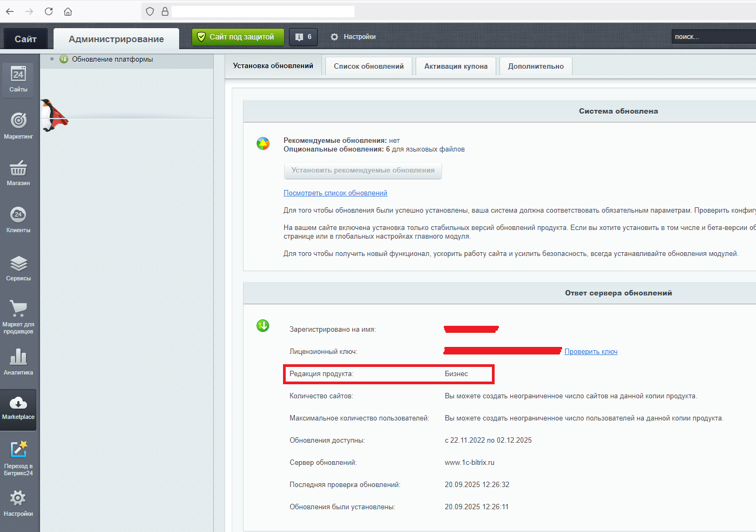The width and height of the screenshot is (756, 532).
Task: Click the notifications counter button showing 6
Action: tap(303, 37)
